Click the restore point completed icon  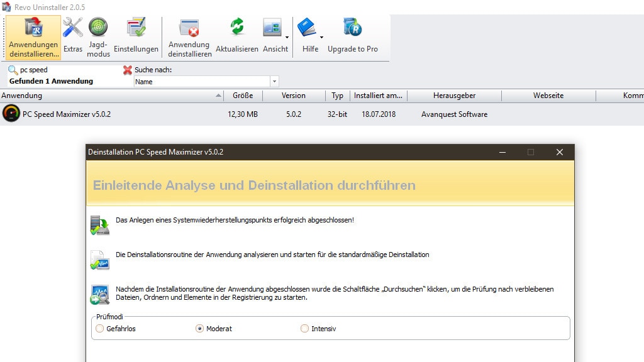click(x=100, y=226)
